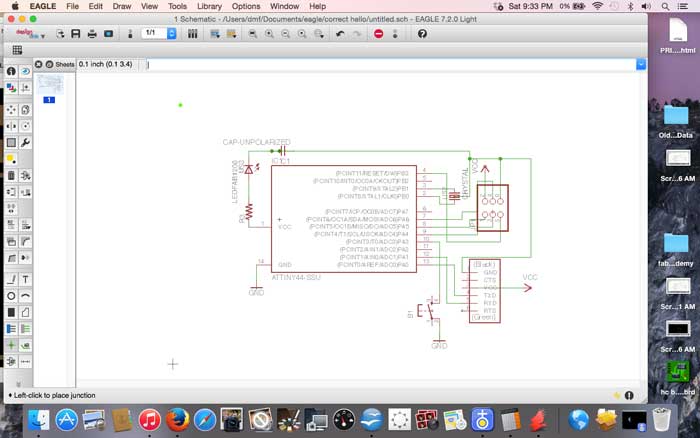Screen dimensions: 700x438
Task: Close the Sheets panel
Action: (38, 64)
